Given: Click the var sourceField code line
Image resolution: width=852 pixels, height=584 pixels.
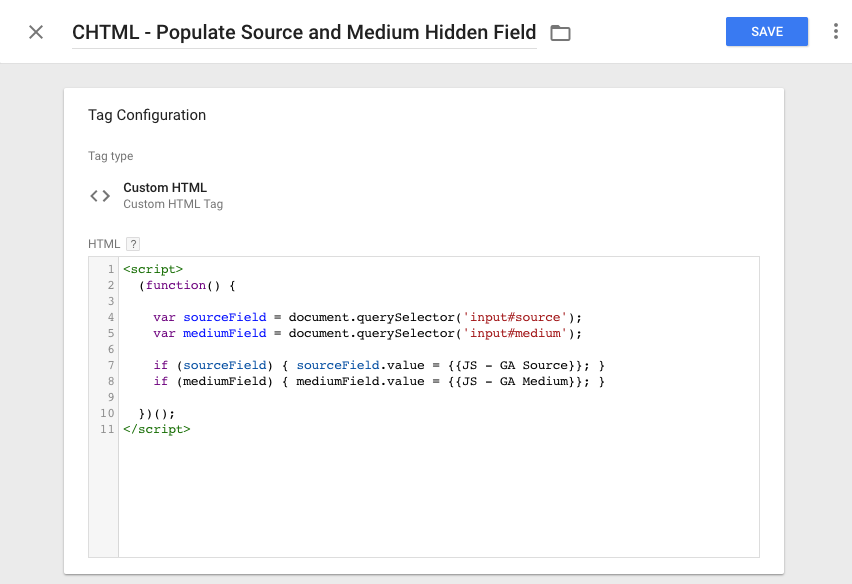Looking at the screenshot, I should pyautogui.click(x=367, y=317).
